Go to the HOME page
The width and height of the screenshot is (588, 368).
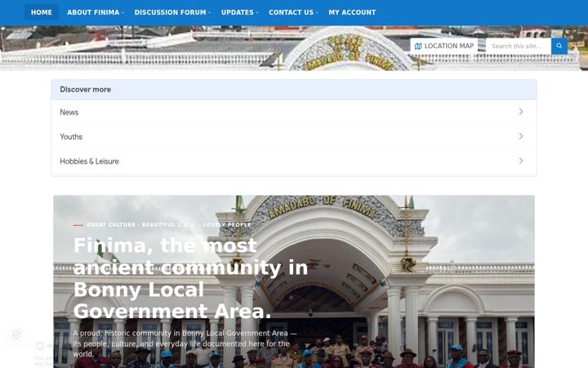point(42,12)
